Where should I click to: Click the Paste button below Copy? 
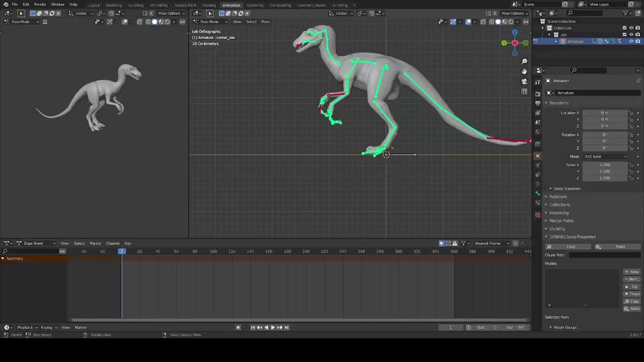[x=632, y=308]
